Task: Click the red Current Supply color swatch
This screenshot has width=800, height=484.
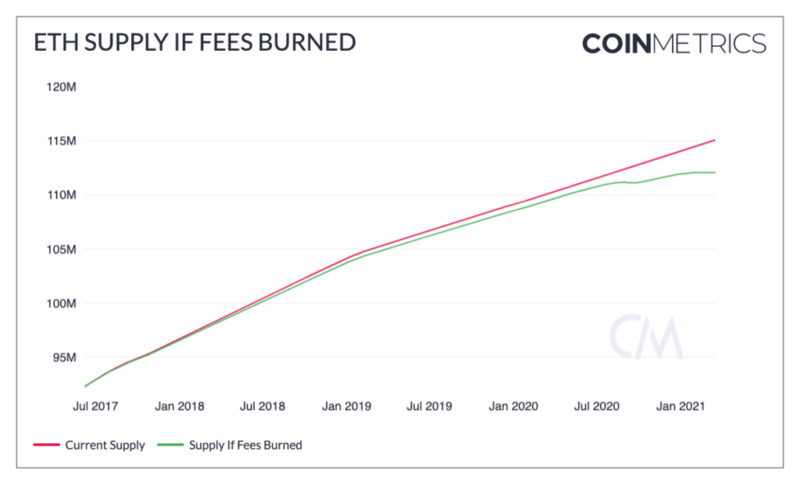Action: coord(46,445)
